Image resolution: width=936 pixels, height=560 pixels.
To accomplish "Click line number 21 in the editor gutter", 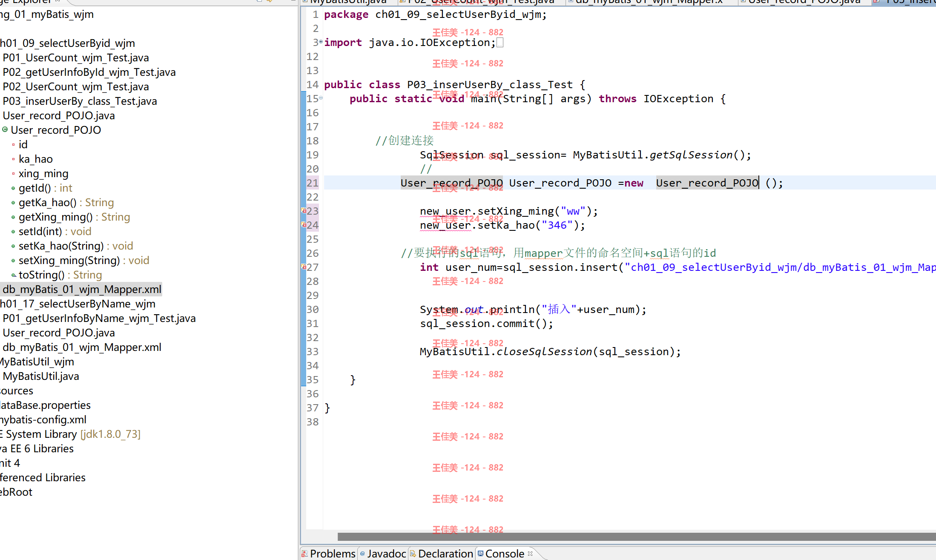I will coord(313,183).
